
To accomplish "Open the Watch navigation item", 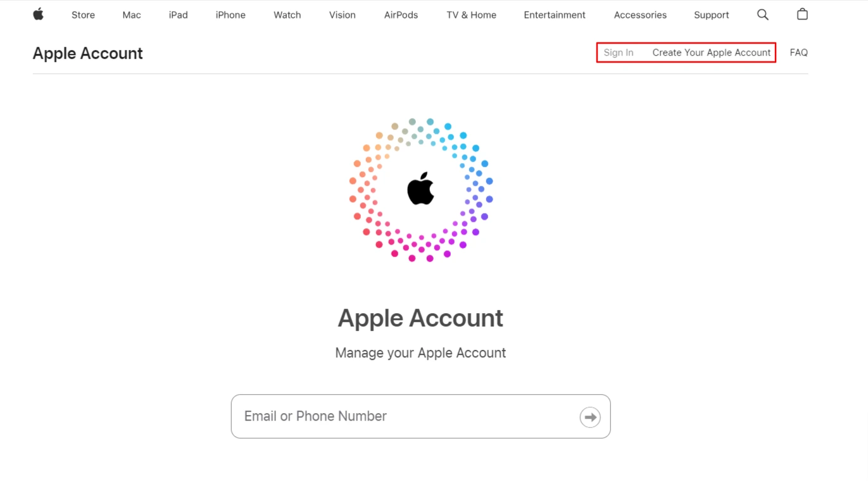I will click(287, 15).
